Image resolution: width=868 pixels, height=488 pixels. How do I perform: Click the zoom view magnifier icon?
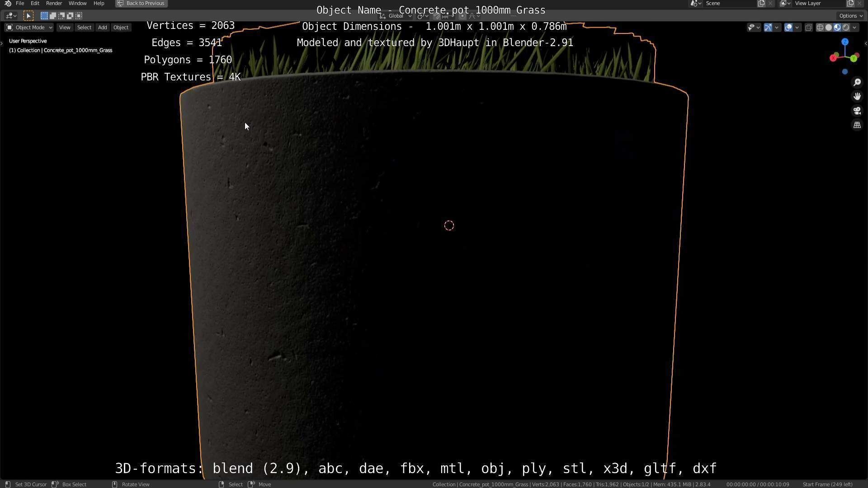857,82
